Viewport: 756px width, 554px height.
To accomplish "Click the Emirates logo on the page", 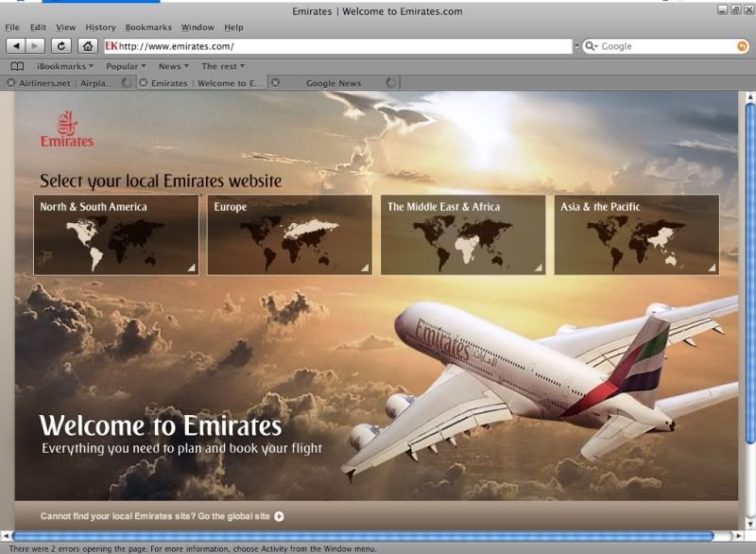I will pyautogui.click(x=67, y=130).
